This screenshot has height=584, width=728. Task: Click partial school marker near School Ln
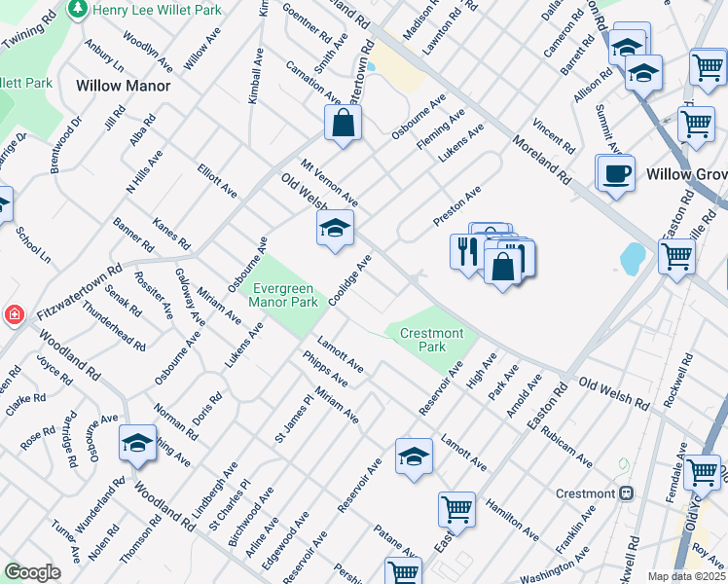(x=5, y=205)
